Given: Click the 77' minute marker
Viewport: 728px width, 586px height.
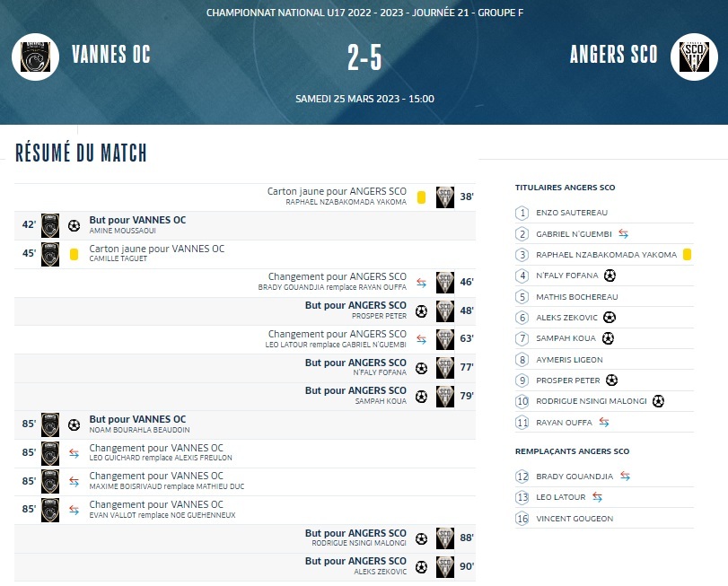Looking at the screenshot, I should [x=467, y=367].
